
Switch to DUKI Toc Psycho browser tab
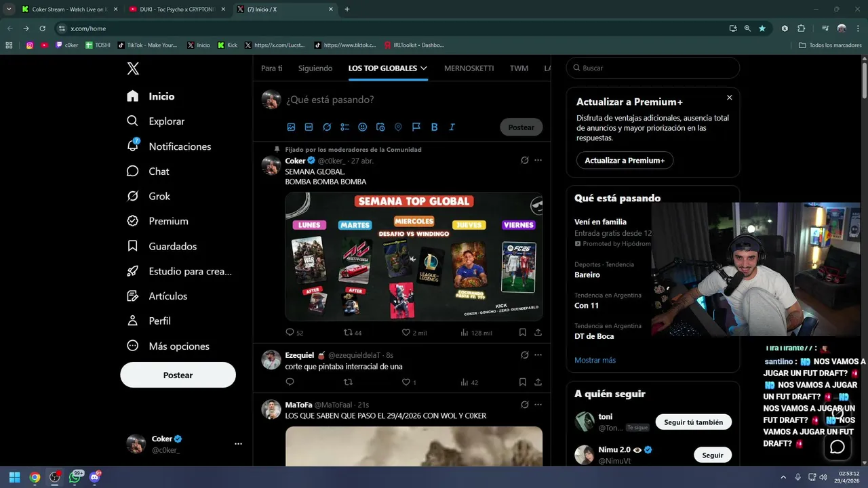(176, 9)
